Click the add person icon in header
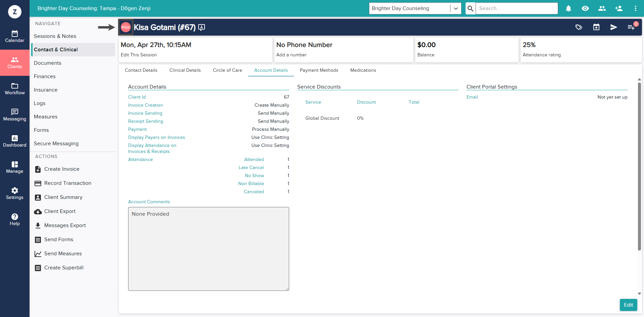The width and height of the screenshot is (644, 317). [x=619, y=8]
